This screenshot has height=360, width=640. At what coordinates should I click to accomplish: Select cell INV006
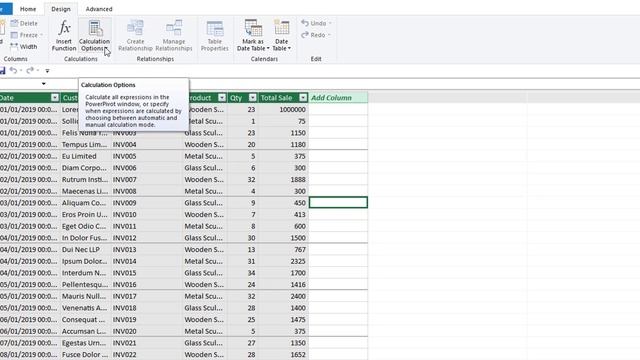(x=147, y=168)
